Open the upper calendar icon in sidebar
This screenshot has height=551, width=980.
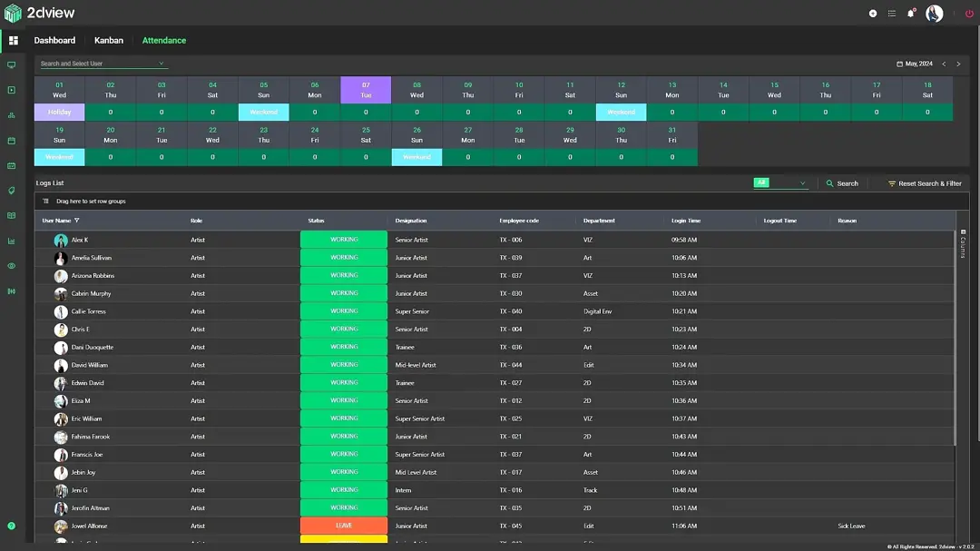(11, 141)
